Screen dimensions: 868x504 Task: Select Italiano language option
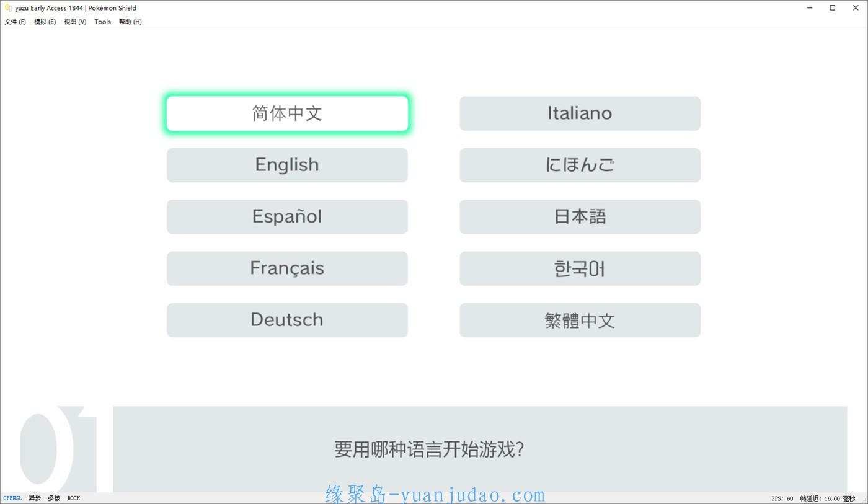(x=580, y=113)
